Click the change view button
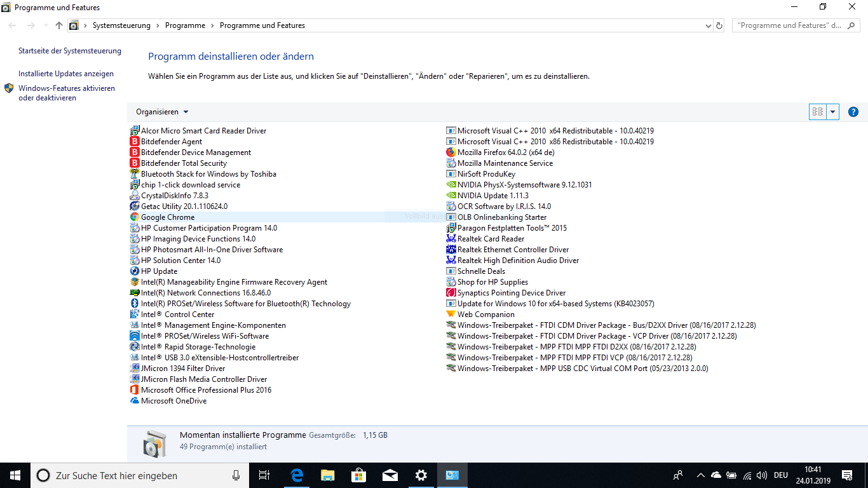 coord(817,112)
